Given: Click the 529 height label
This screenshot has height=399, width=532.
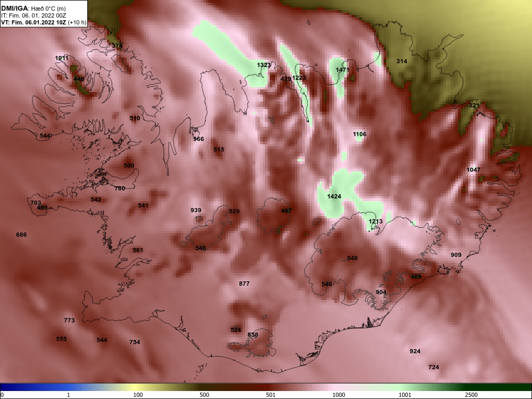Looking at the screenshot, I should click(x=234, y=211).
